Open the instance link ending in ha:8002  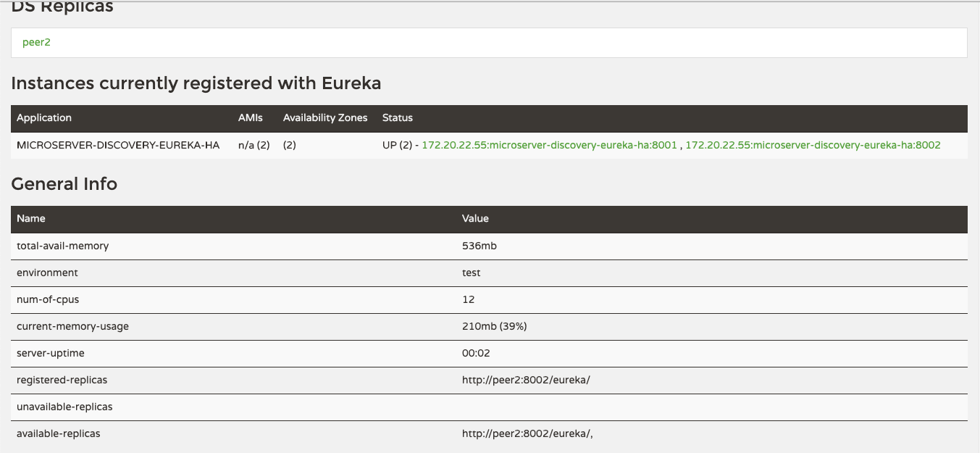point(813,145)
